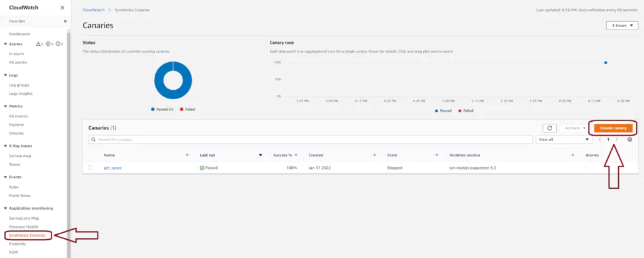Click the Jan 31 2022 created cell

320,168
